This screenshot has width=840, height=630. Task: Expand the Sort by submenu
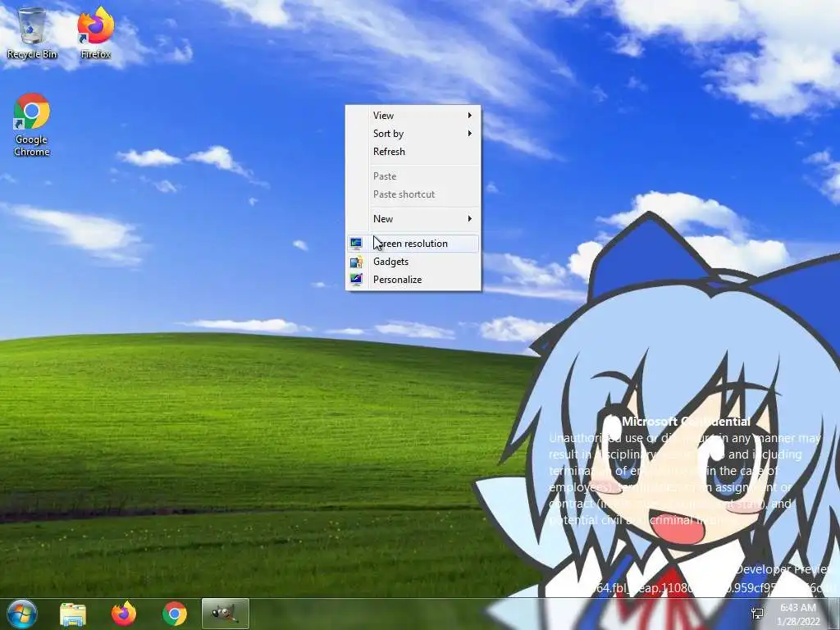413,134
